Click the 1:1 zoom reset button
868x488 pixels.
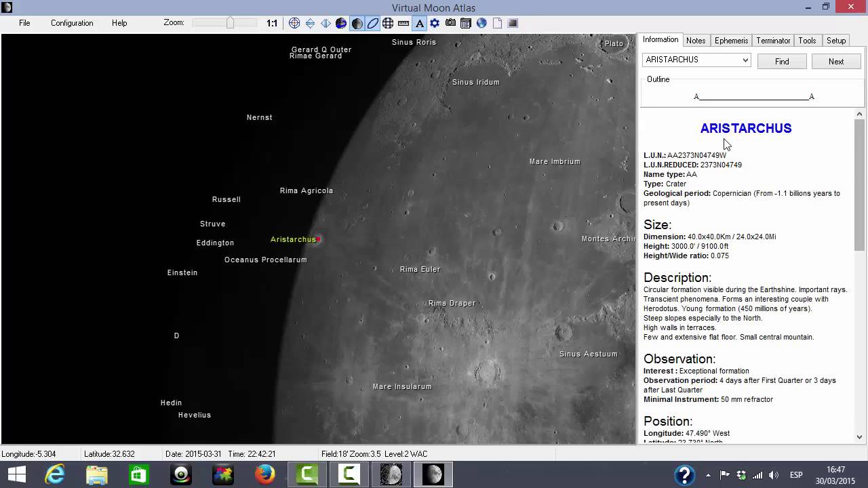tap(272, 23)
